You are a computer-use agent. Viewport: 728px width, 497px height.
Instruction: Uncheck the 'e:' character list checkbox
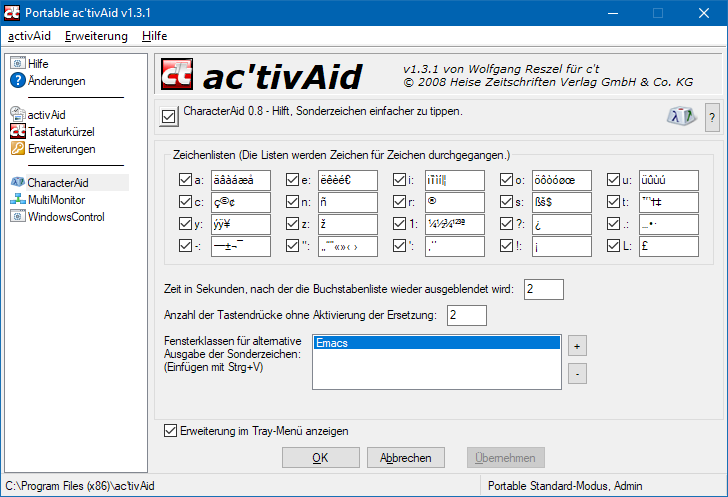pyautogui.click(x=292, y=180)
